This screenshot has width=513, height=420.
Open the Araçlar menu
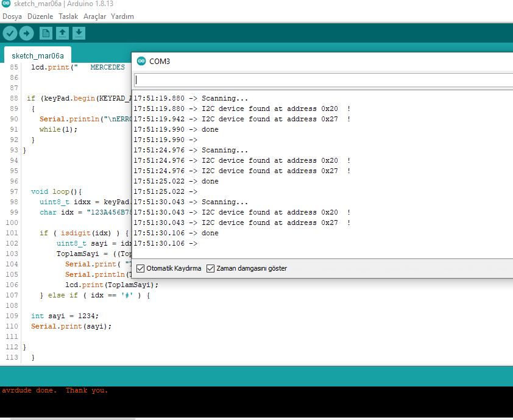coord(94,16)
